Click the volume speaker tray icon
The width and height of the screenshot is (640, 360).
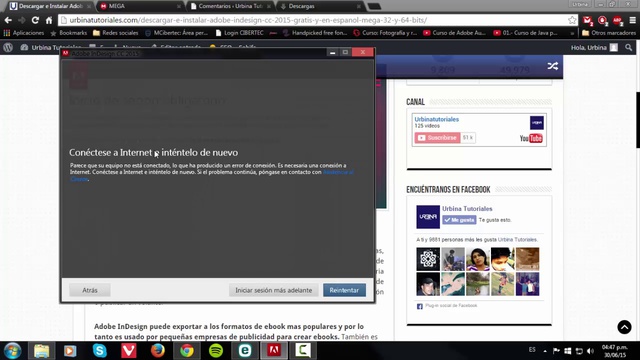[590, 351]
